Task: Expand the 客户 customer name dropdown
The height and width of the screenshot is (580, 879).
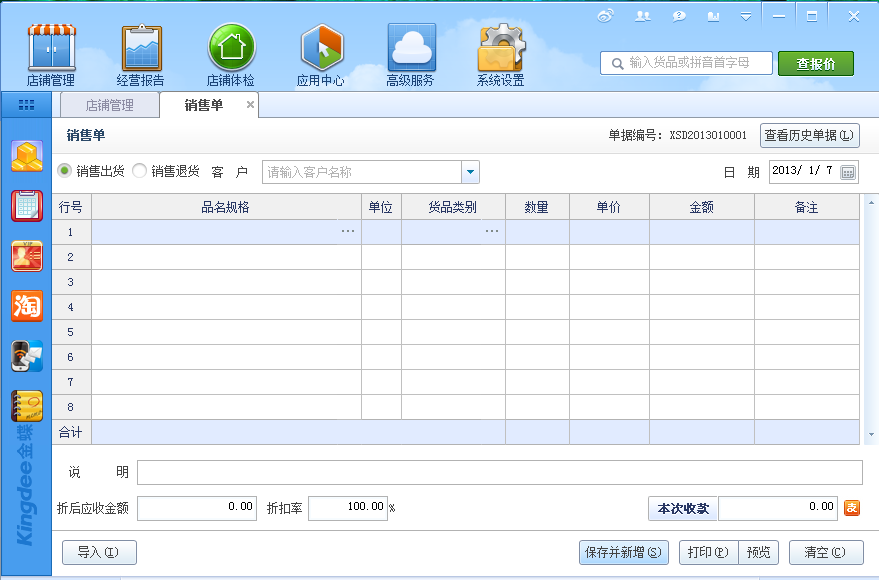Action: click(x=470, y=172)
